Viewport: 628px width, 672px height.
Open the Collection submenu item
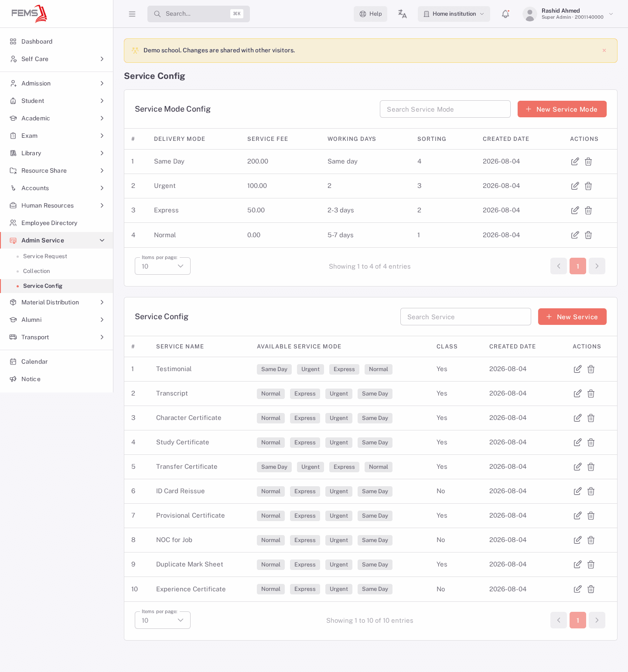click(x=57, y=271)
